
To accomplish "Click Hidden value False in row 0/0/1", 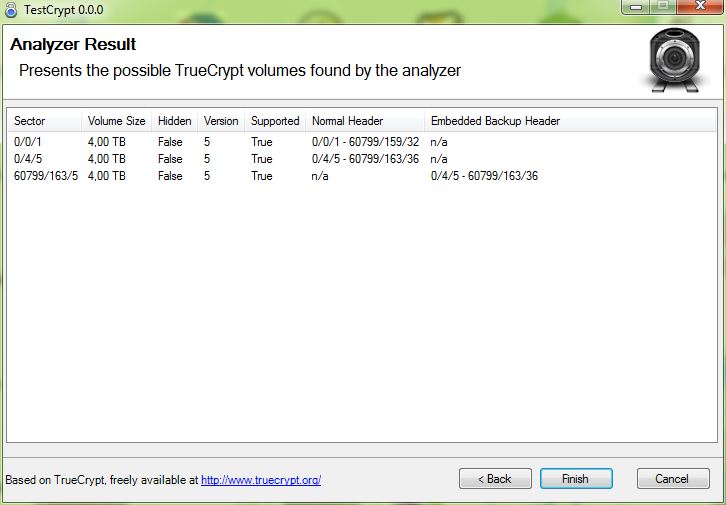I will [170, 142].
